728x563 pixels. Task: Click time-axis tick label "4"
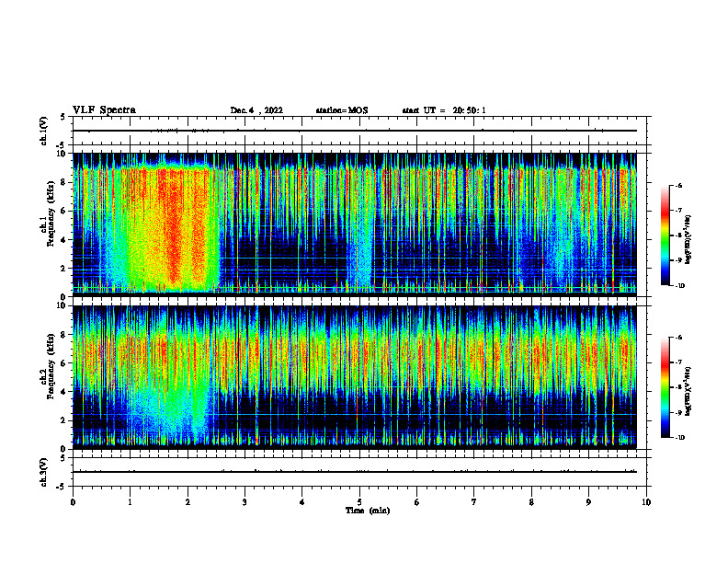click(x=302, y=502)
